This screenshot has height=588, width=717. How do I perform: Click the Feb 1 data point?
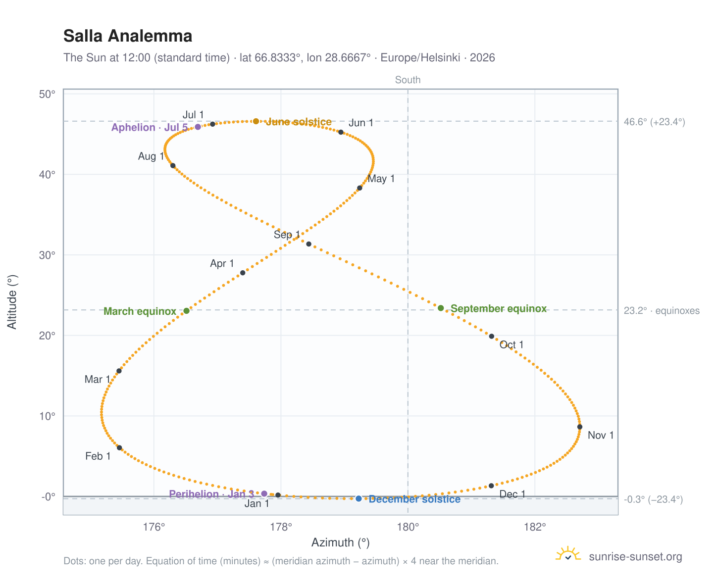pos(119,447)
